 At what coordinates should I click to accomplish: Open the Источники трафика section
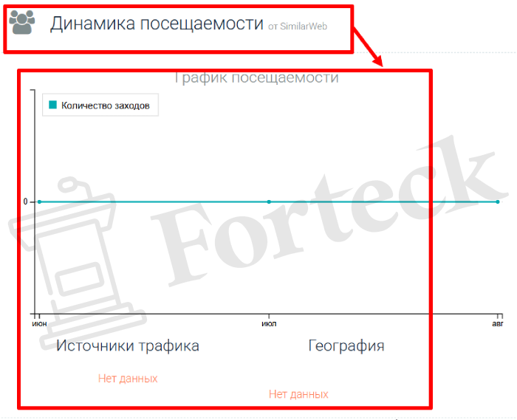pos(128,346)
